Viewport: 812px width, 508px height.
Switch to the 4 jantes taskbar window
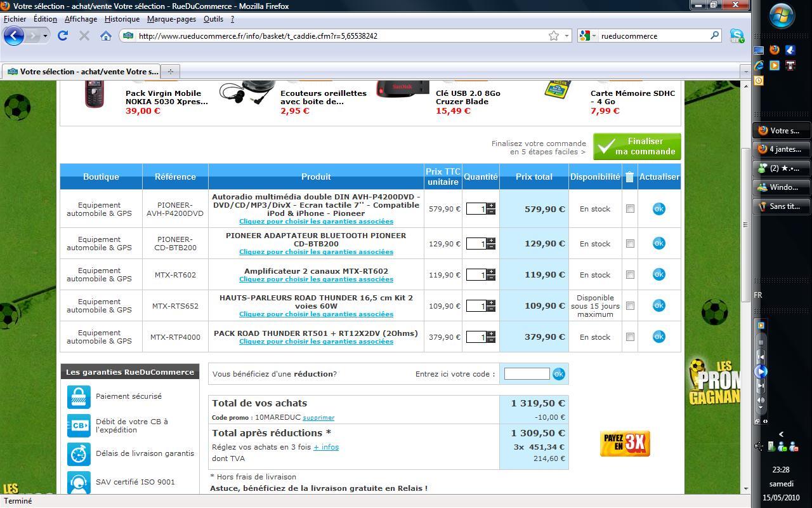(x=782, y=149)
